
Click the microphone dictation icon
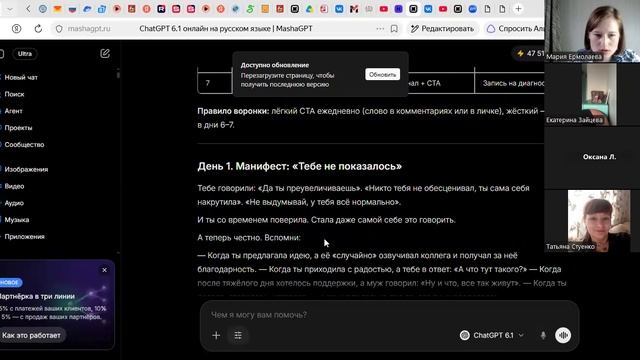pos(543,336)
